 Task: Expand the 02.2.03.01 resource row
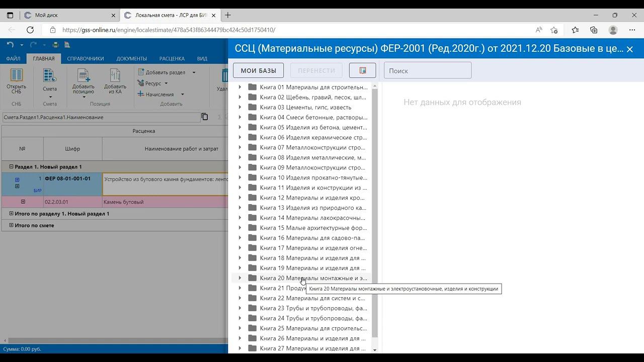(23, 202)
